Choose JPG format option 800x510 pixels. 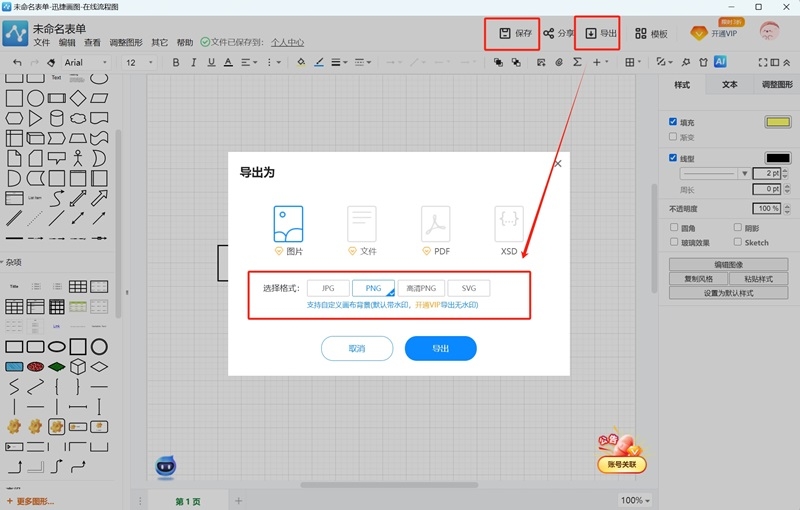pos(328,288)
